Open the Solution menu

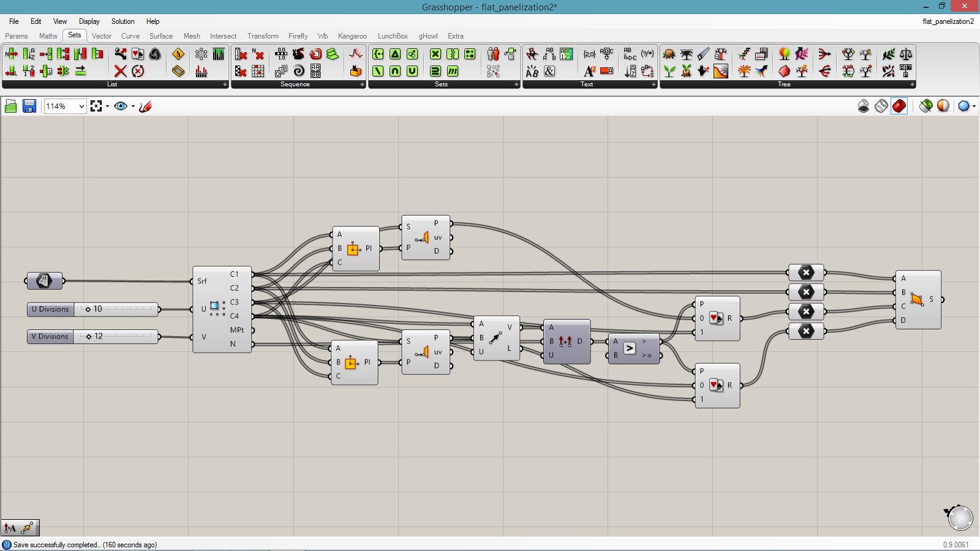pos(123,21)
